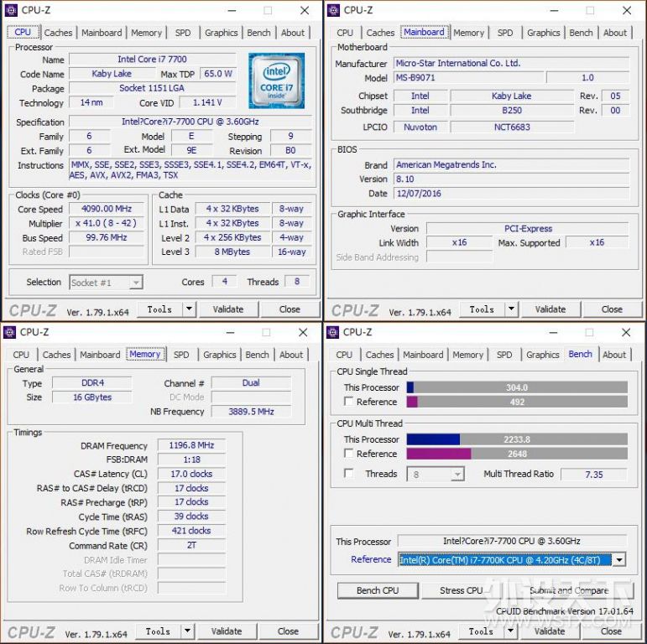Click NB Frequency value 3889.5 MHz
This screenshot has width=647, height=644.
click(x=251, y=412)
